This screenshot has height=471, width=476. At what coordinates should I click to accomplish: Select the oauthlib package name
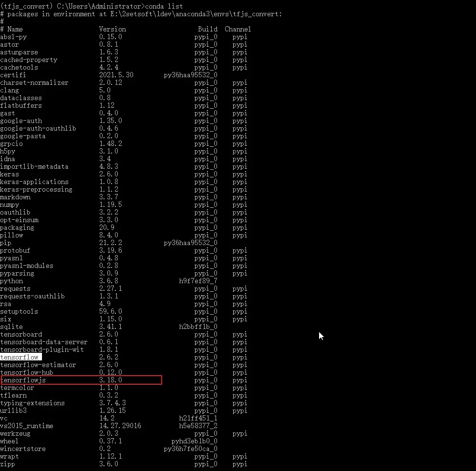pos(15,213)
